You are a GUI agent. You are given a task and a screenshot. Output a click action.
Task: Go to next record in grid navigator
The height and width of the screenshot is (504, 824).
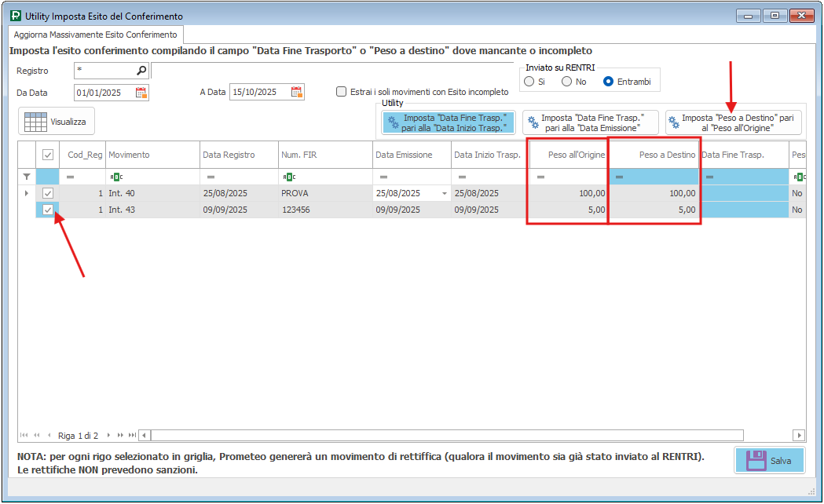109,435
